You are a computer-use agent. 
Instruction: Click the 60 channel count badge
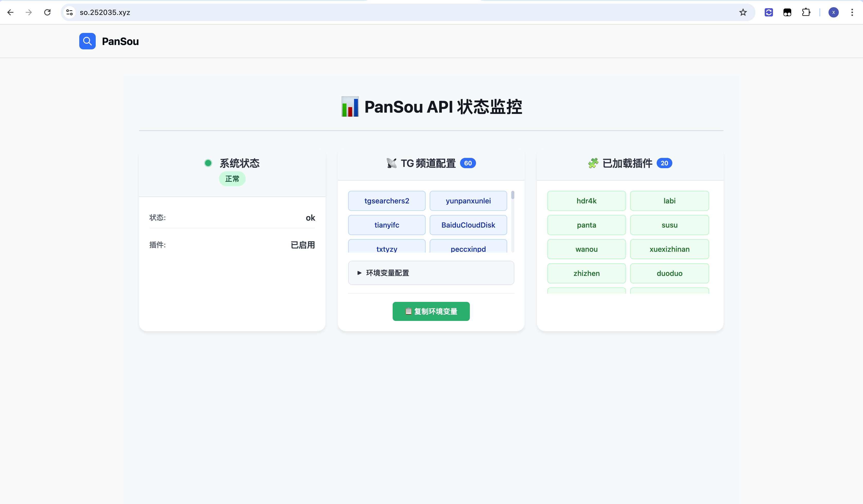468,163
